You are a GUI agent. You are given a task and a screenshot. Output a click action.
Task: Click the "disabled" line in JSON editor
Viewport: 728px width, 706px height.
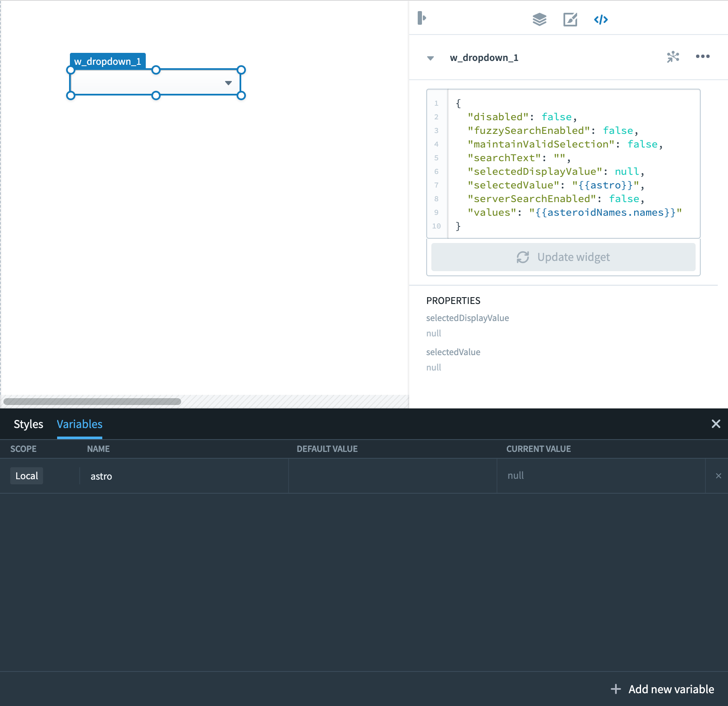522,117
